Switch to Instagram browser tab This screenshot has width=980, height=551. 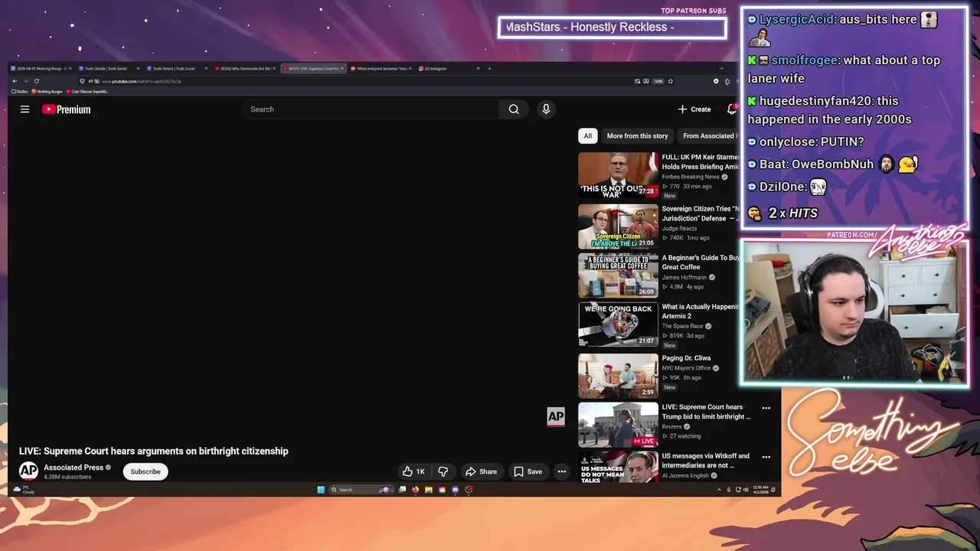click(x=448, y=68)
